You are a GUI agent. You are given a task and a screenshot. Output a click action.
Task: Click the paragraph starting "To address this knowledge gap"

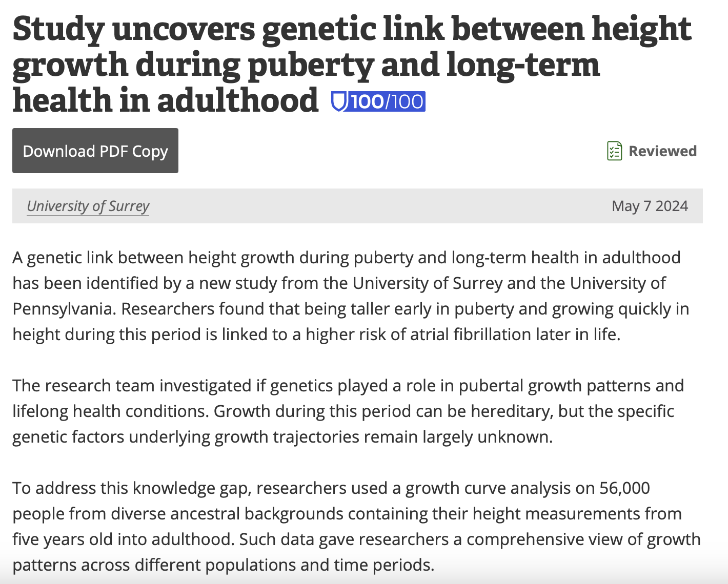(356, 526)
